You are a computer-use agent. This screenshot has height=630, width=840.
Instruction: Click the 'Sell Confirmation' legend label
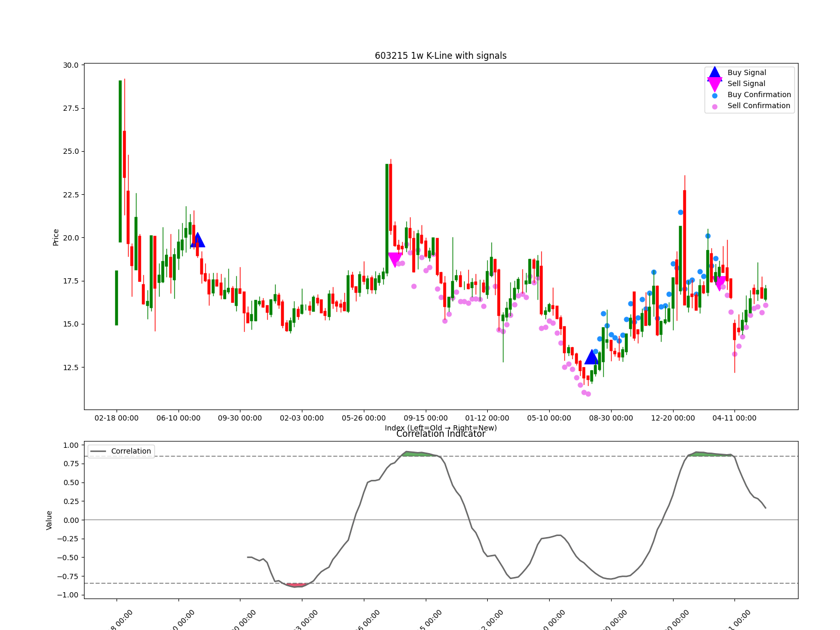tap(759, 106)
